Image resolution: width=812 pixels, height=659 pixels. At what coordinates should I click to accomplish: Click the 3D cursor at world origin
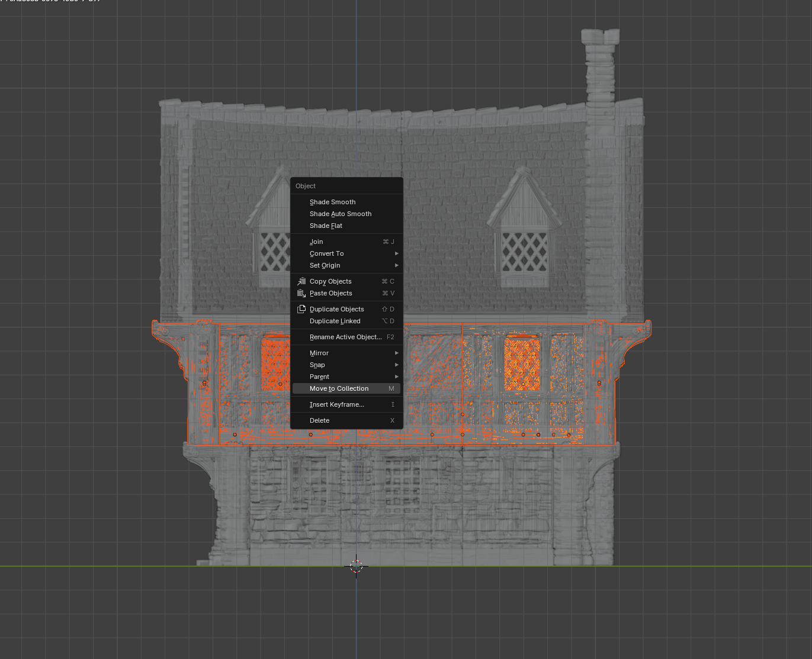coord(356,566)
